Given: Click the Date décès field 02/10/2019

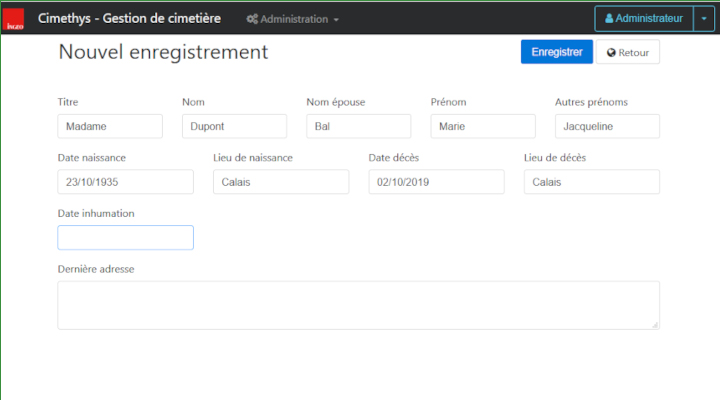Looking at the screenshot, I should [436, 182].
